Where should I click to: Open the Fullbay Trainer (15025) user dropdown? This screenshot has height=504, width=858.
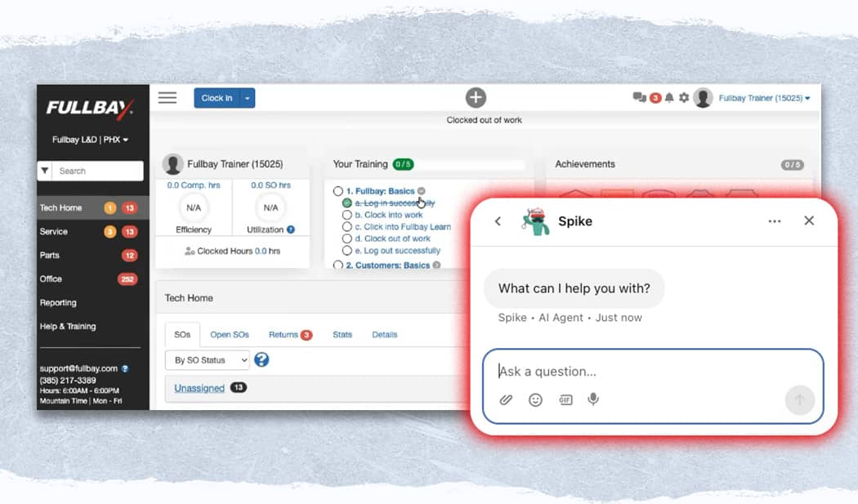(764, 98)
